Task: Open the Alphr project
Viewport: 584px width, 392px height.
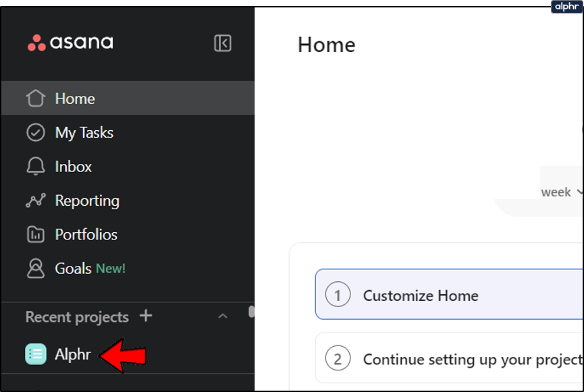Action: pos(72,354)
